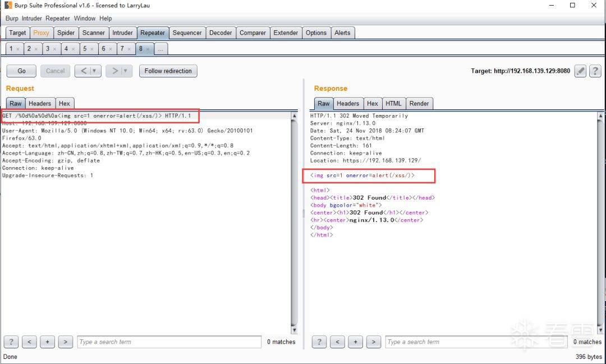
Task: Focus the request search term field
Action: tap(169, 342)
